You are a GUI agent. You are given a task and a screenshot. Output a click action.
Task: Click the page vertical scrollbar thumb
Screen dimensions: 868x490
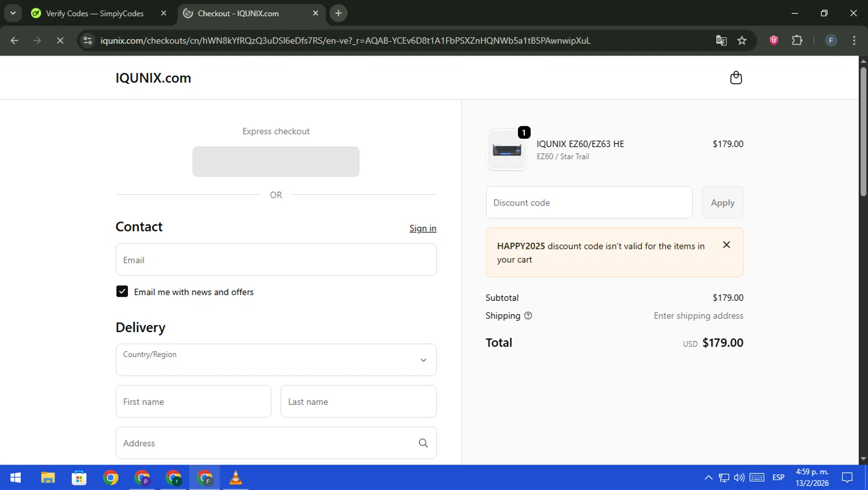click(863, 131)
